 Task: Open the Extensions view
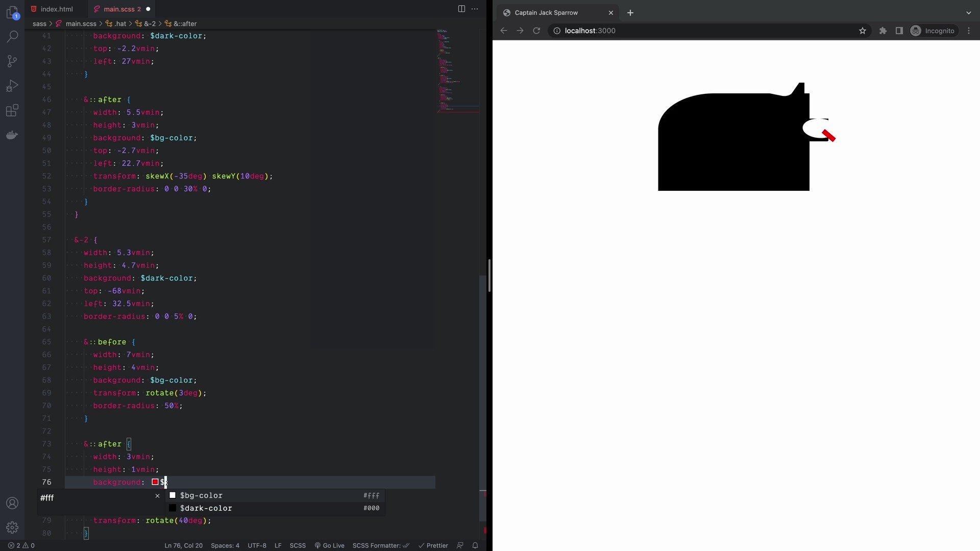click(x=12, y=110)
